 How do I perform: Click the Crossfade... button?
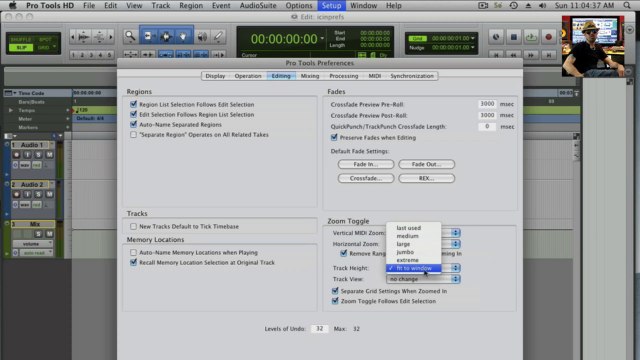coord(366,178)
